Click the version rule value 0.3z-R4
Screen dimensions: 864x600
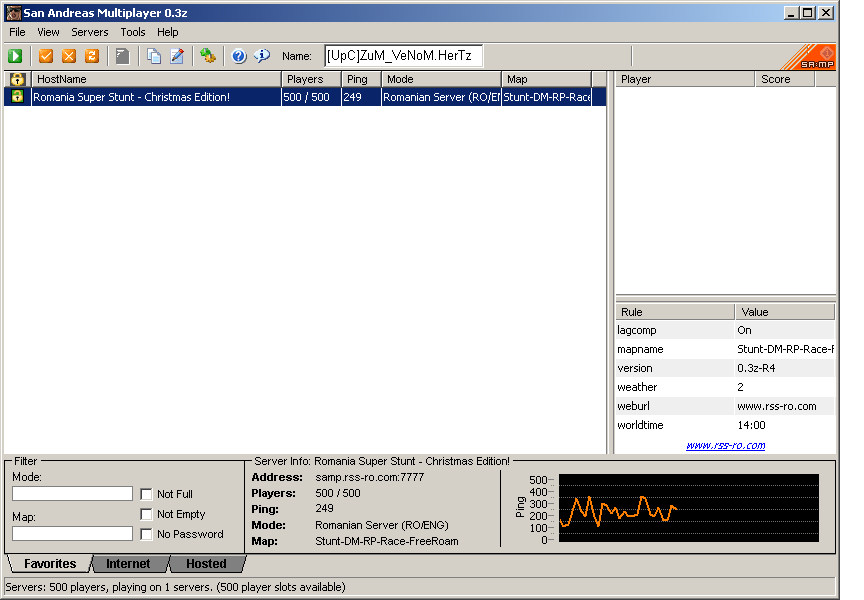click(756, 368)
